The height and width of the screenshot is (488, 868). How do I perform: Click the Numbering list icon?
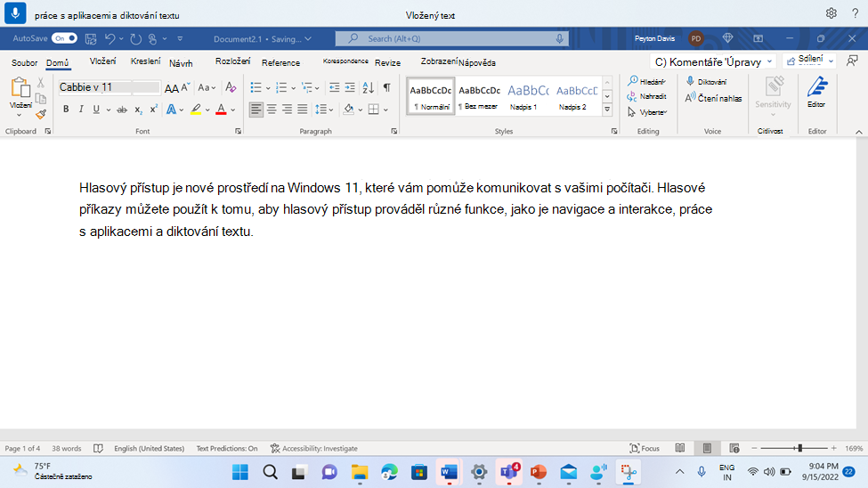281,87
